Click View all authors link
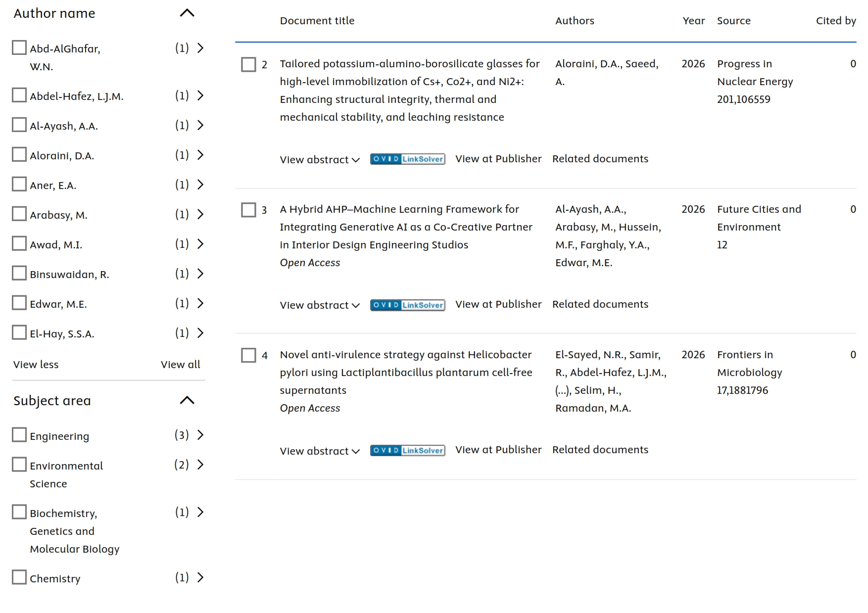 (x=180, y=365)
